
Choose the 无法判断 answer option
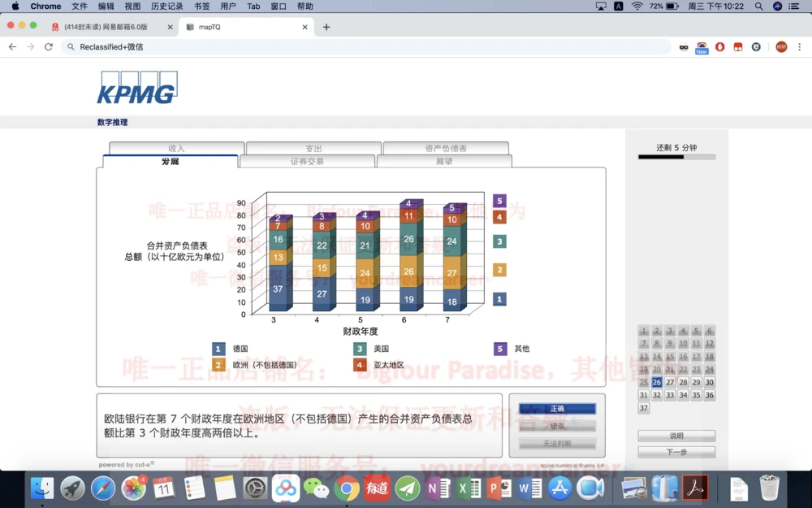(x=557, y=443)
